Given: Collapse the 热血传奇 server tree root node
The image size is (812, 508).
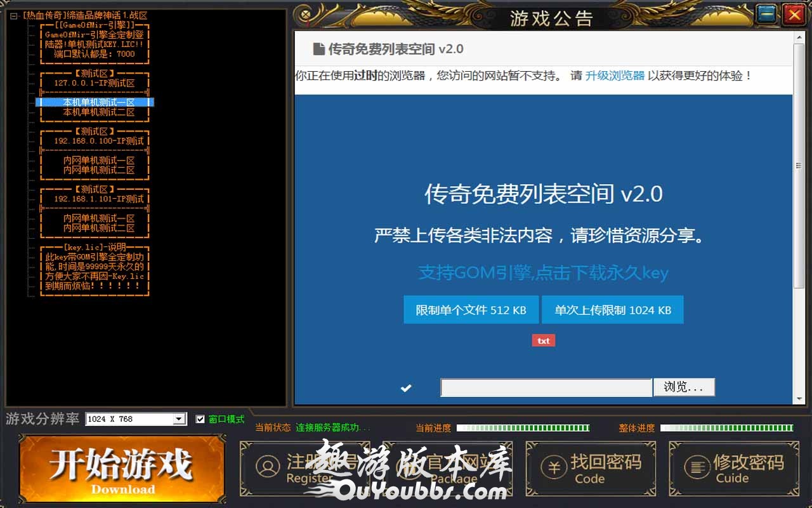Looking at the screenshot, I should point(13,15).
